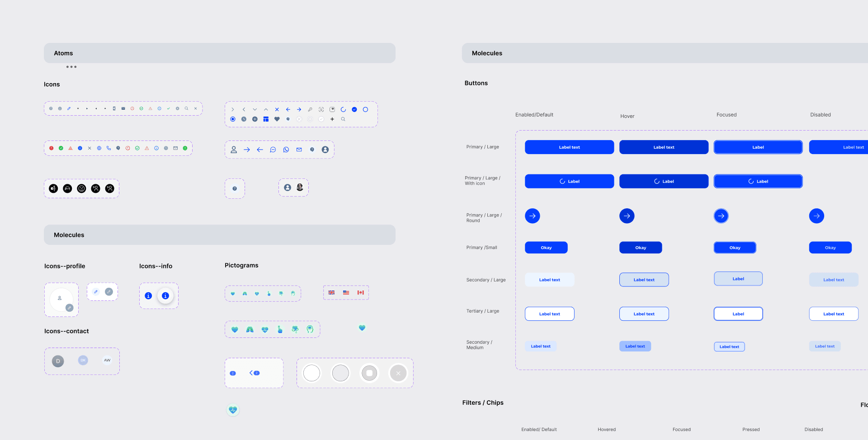Click the chevron-right icon in blue icon set
The image size is (868, 440).
(233, 109)
